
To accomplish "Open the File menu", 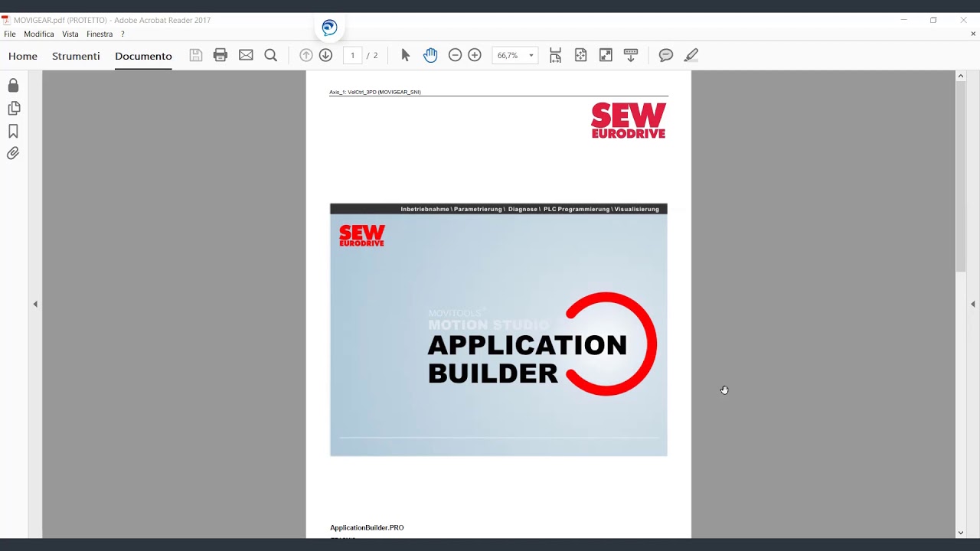I will coord(10,34).
